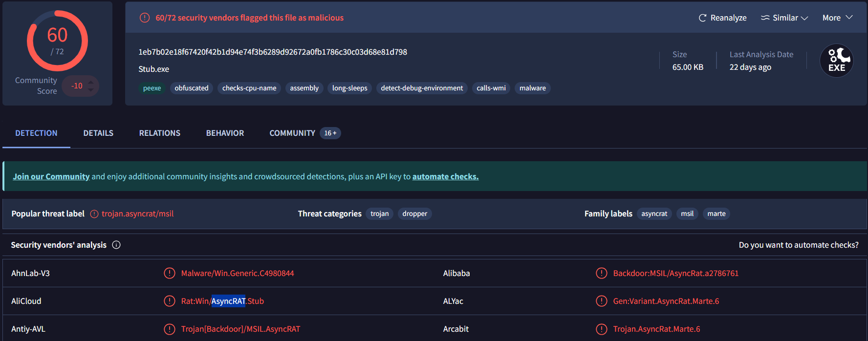
Task: Vote community score down arrow
Action: (x=91, y=90)
